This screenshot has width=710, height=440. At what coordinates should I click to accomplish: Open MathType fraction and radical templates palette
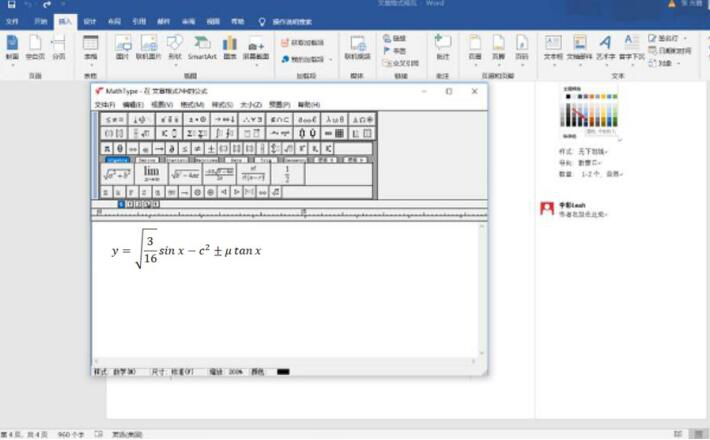(142, 133)
